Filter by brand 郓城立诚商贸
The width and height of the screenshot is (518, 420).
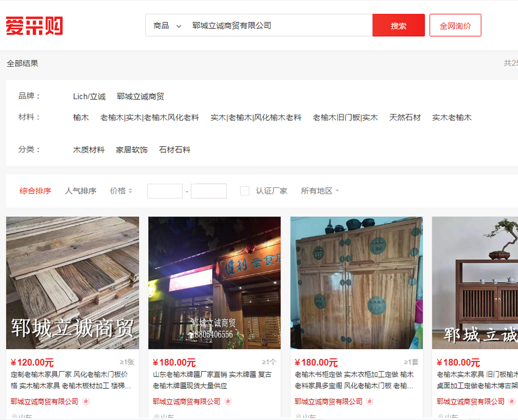[x=140, y=96]
